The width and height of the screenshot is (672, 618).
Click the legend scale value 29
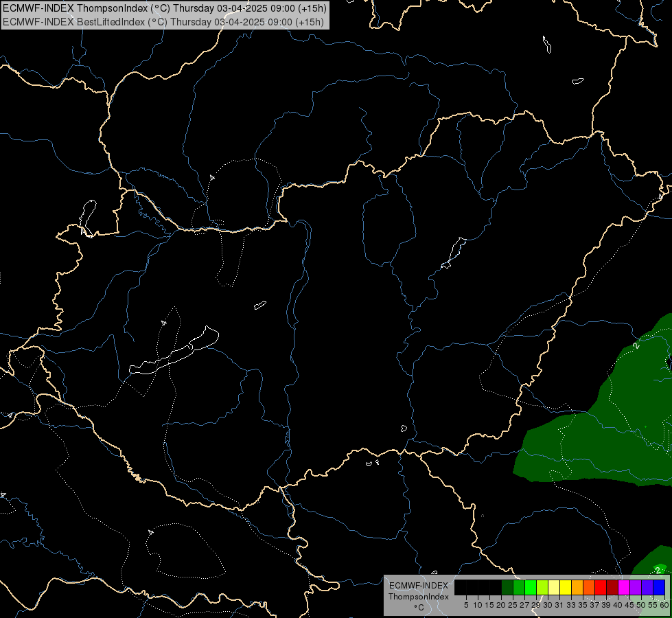coord(536,605)
